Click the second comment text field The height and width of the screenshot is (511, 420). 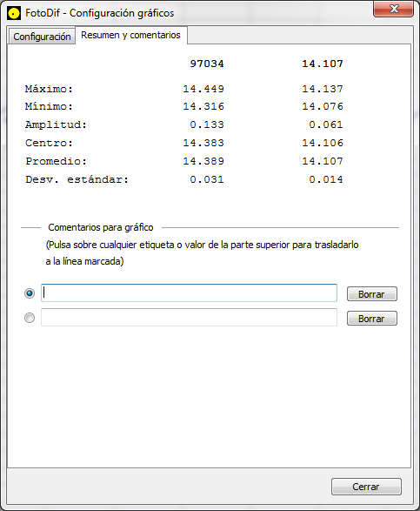[x=189, y=317]
